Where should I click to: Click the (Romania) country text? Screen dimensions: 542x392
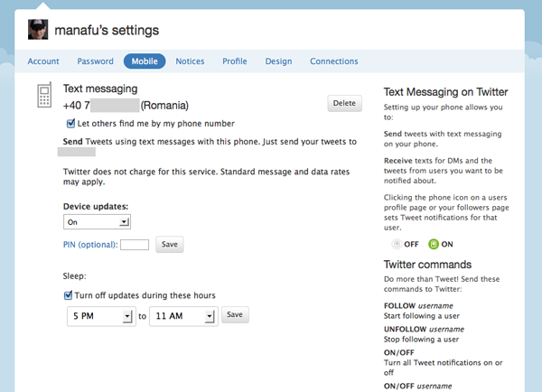(x=164, y=106)
